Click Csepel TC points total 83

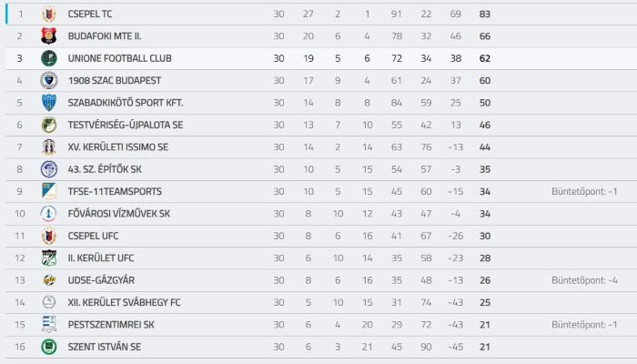tap(485, 15)
